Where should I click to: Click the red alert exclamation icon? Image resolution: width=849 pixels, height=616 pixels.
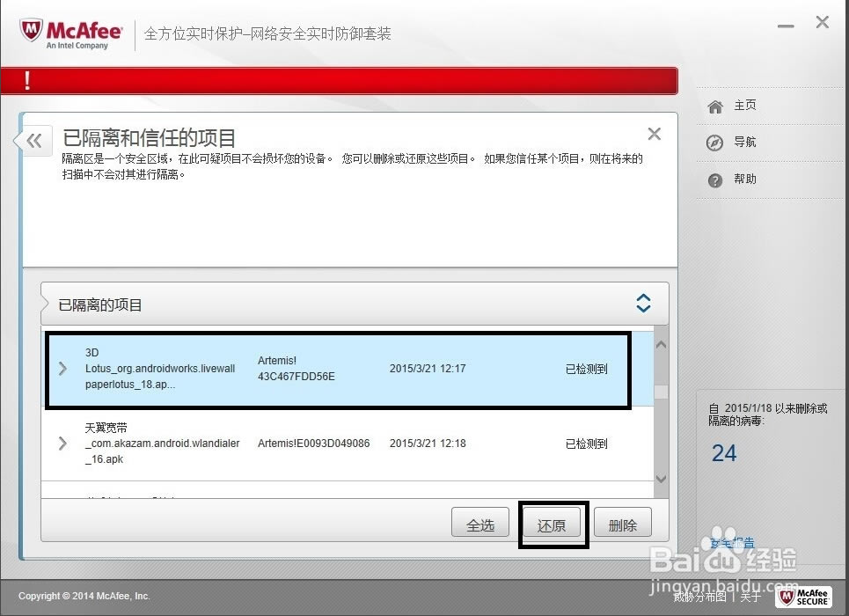[27, 81]
